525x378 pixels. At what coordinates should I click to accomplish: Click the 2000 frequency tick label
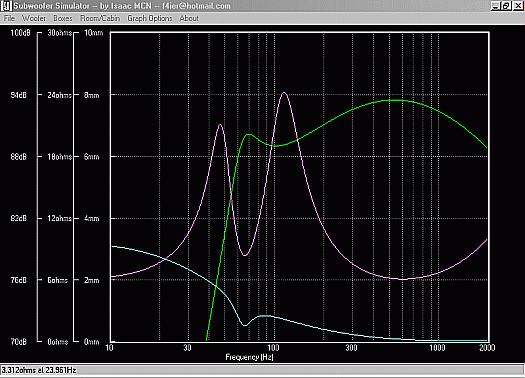(x=487, y=348)
